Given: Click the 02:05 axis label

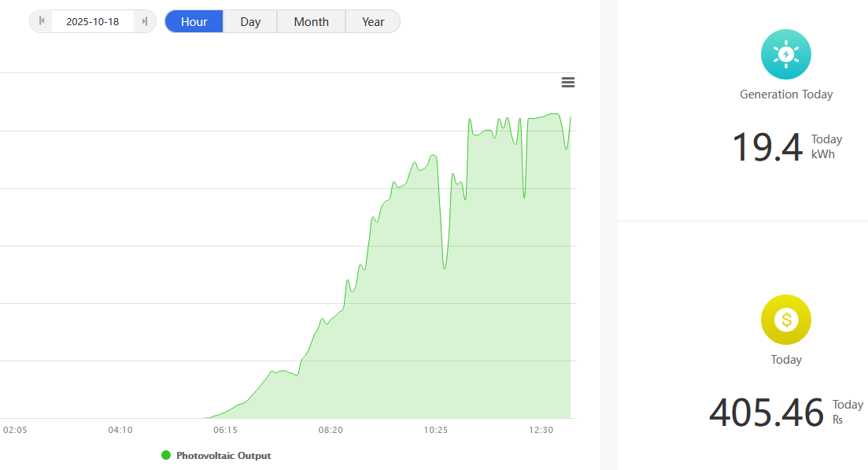Looking at the screenshot, I should click(x=15, y=430).
